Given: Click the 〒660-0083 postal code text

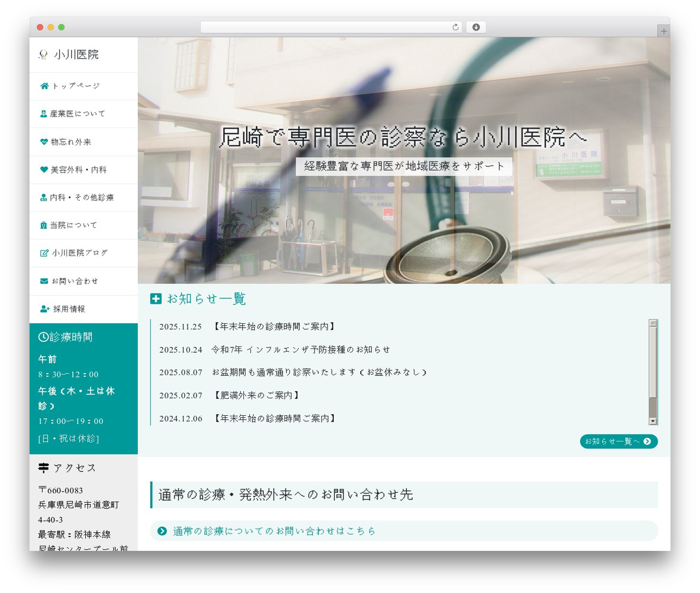Looking at the screenshot, I should coord(61,490).
